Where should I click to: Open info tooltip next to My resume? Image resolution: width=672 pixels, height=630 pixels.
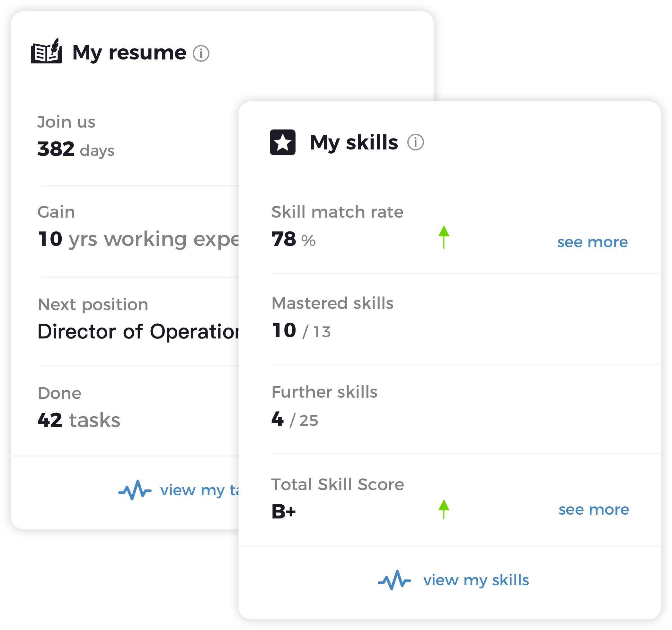201,53
